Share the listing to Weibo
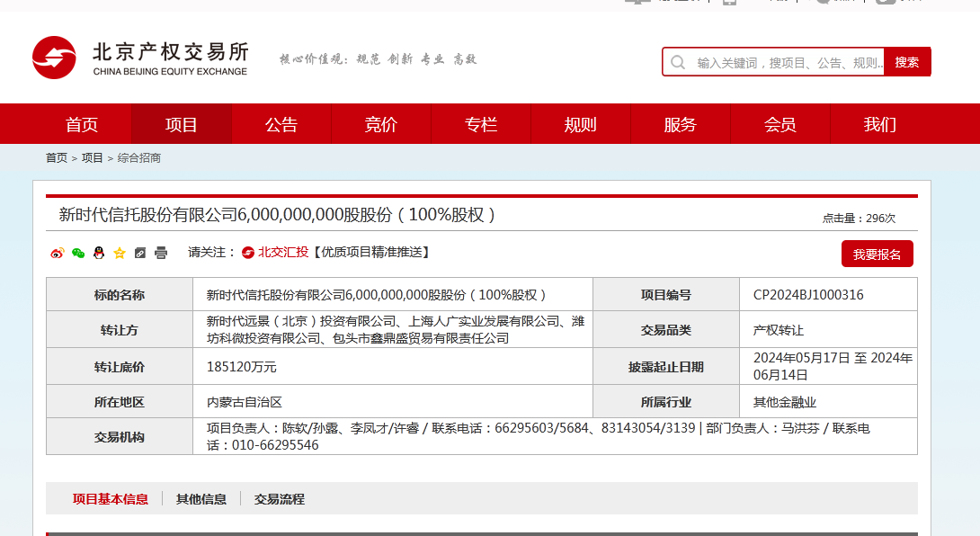This screenshot has width=980, height=536. 58,253
